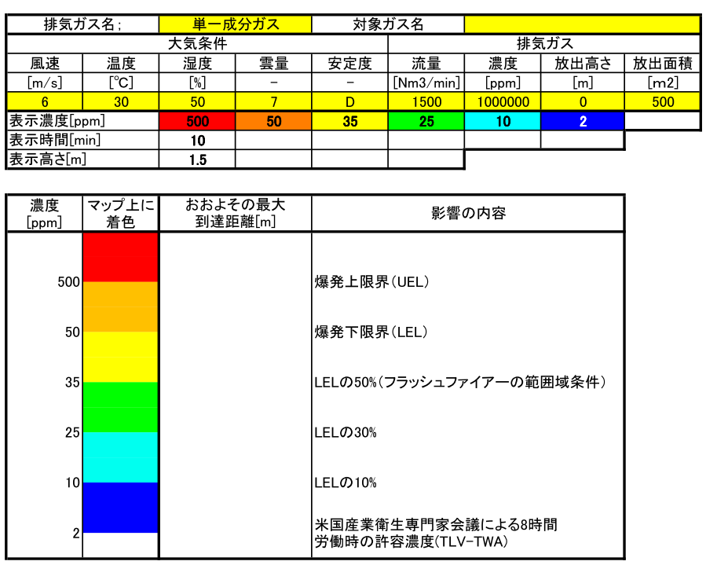Edit the cloud amount value 7
Image resolution: width=728 pixels, height=587 pixels.
tap(273, 101)
